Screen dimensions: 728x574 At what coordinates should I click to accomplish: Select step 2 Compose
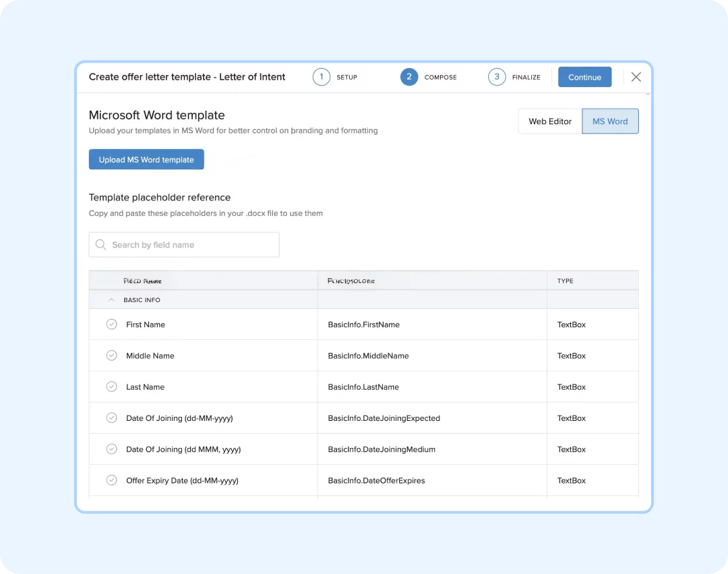pyautogui.click(x=429, y=77)
